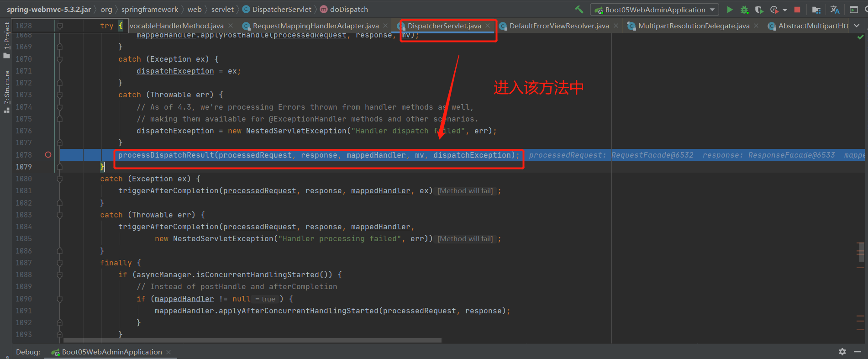This screenshot has width=868, height=359.
Task: Click NestedServletException on line 1085
Action: (223, 239)
